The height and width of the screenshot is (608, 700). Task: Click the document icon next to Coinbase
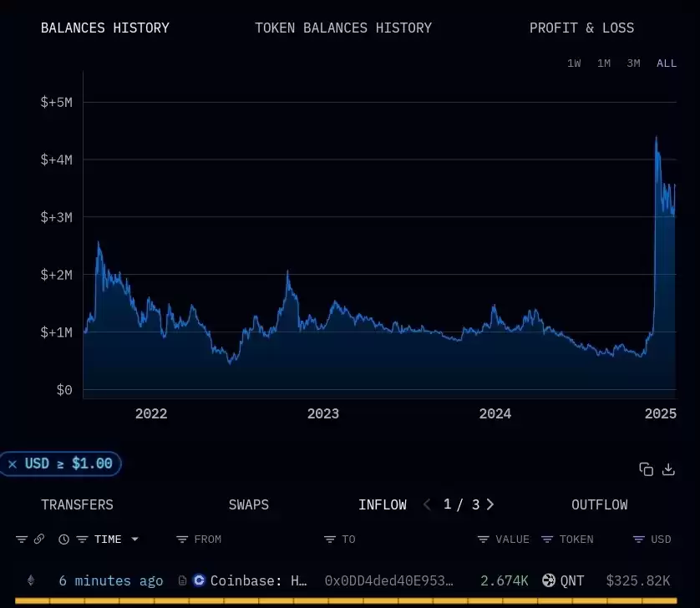click(x=182, y=580)
